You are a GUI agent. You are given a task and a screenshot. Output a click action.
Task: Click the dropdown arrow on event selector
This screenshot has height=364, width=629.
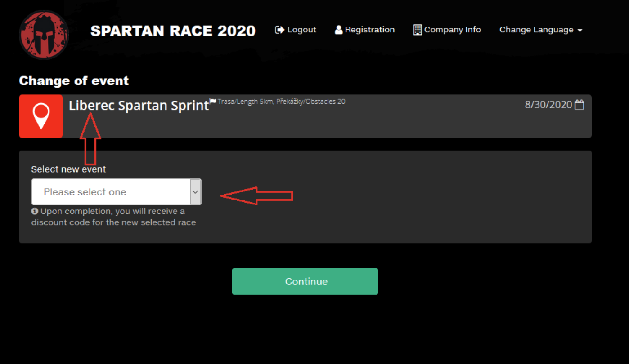pos(195,192)
